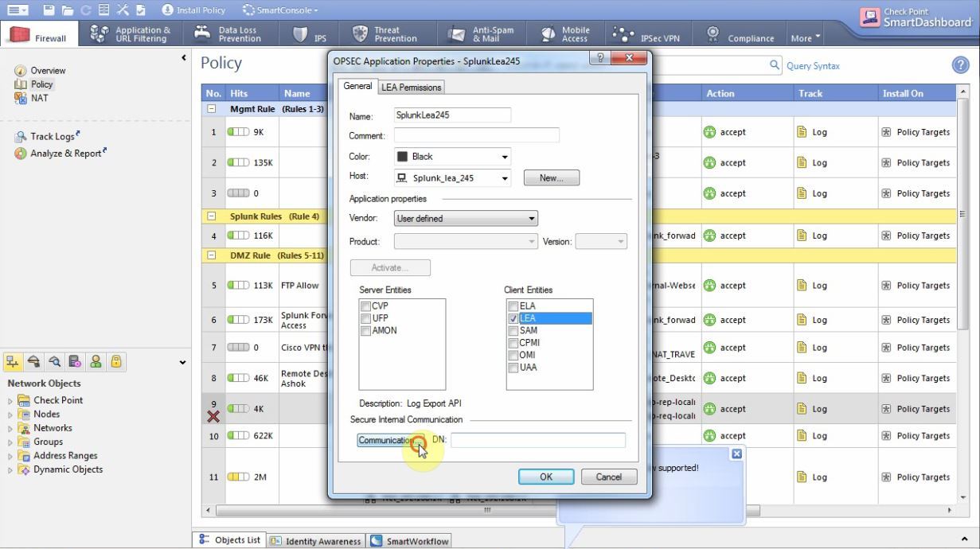Expand the Address Ranges tree node
This screenshot has height=549, width=980.
tap(10, 456)
